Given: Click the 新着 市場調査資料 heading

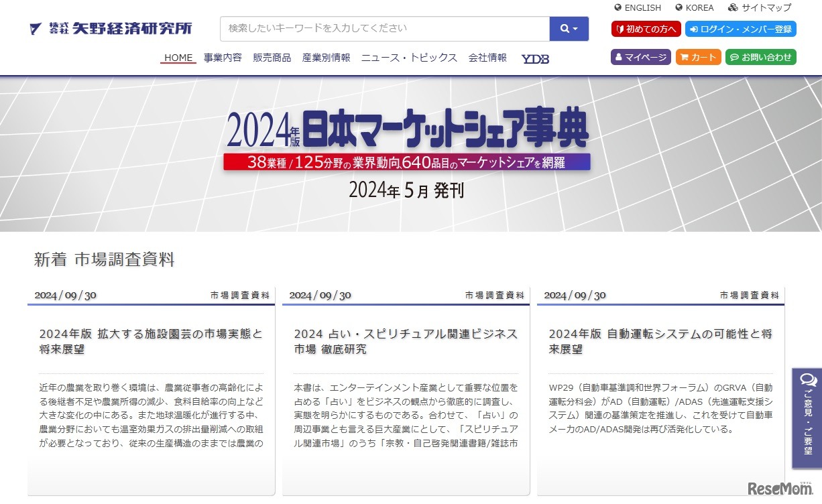Looking at the screenshot, I should pyautogui.click(x=105, y=259).
